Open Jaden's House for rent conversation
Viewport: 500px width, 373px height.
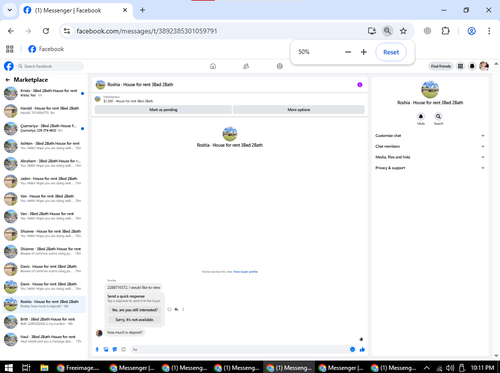click(x=44, y=181)
